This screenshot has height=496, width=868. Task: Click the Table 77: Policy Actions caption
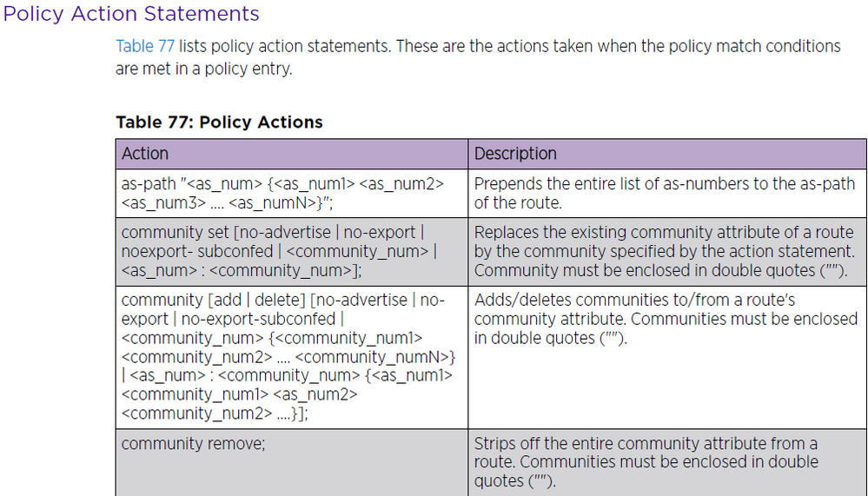coord(219,122)
